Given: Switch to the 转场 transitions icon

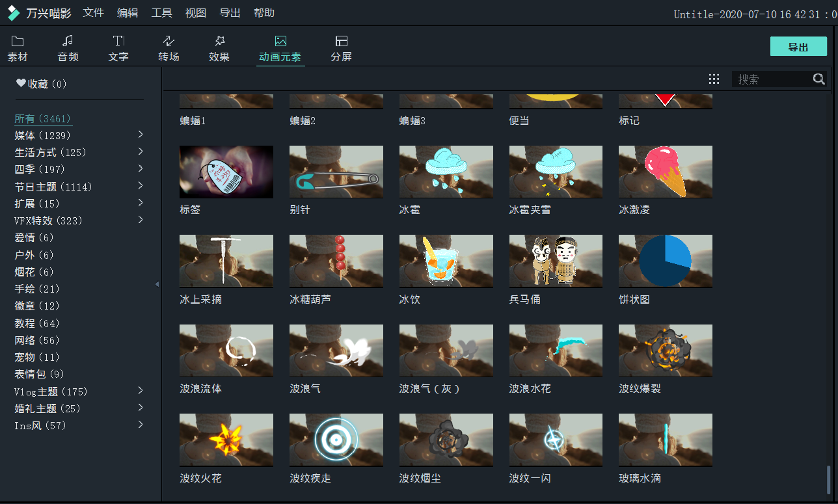Looking at the screenshot, I should (x=169, y=42).
